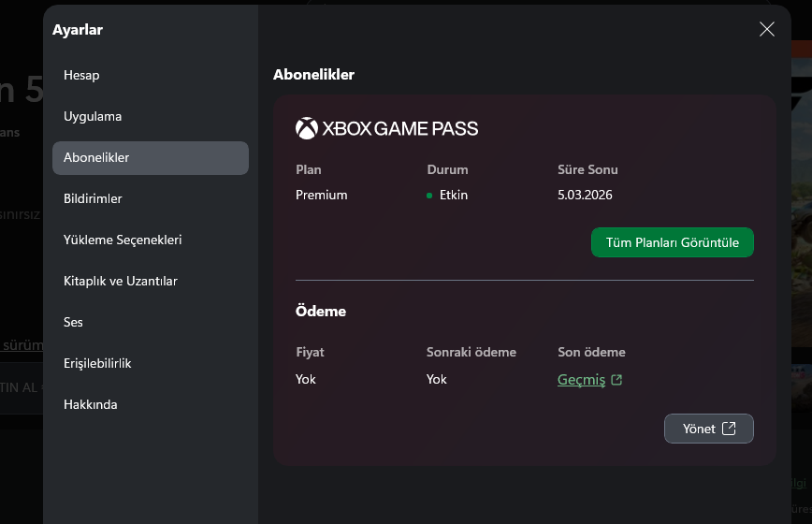Click the Fiyat label
The image size is (812, 524).
pos(310,352)
